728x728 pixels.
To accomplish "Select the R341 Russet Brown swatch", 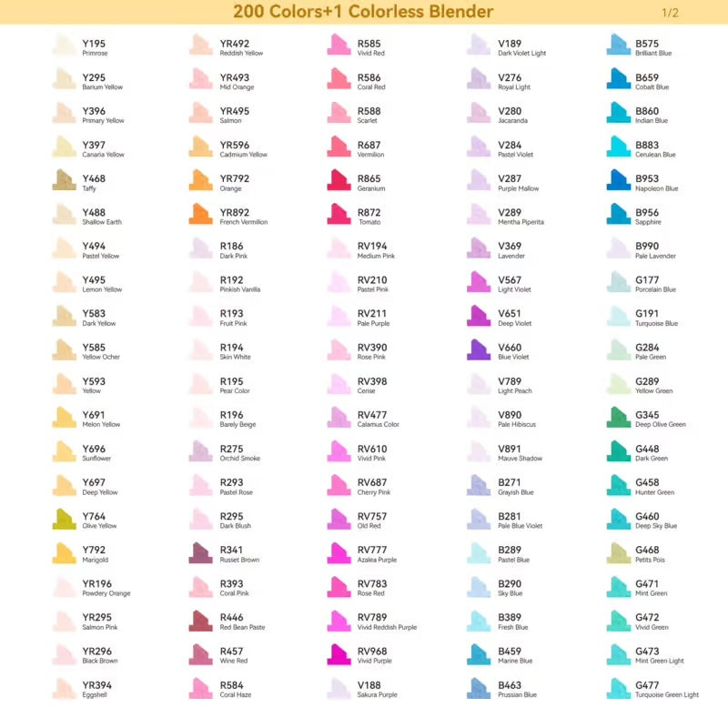I will click(201, 552).
